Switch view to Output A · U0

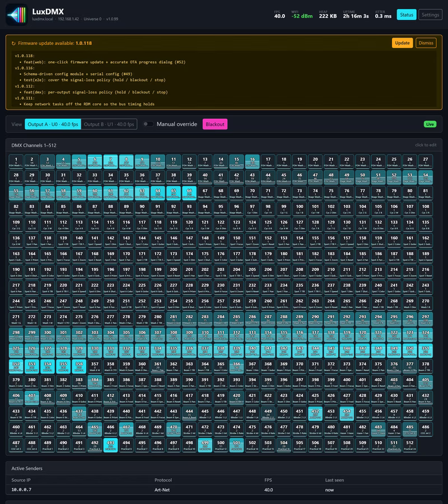(53, 124)
